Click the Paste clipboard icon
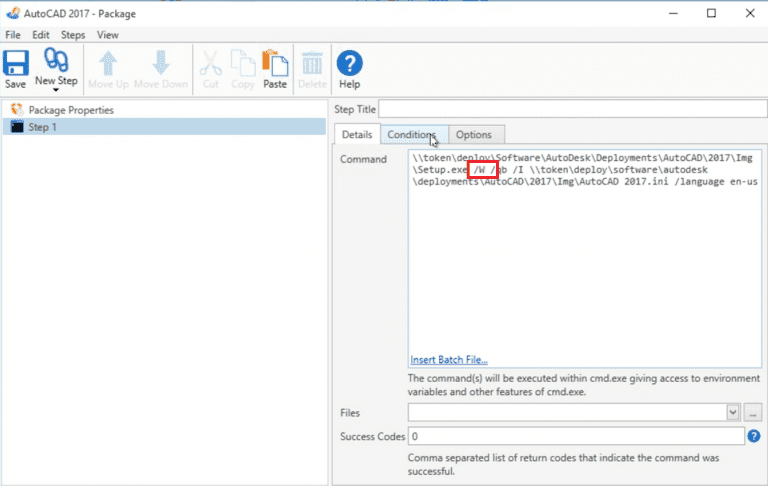 tap(275, 63)
